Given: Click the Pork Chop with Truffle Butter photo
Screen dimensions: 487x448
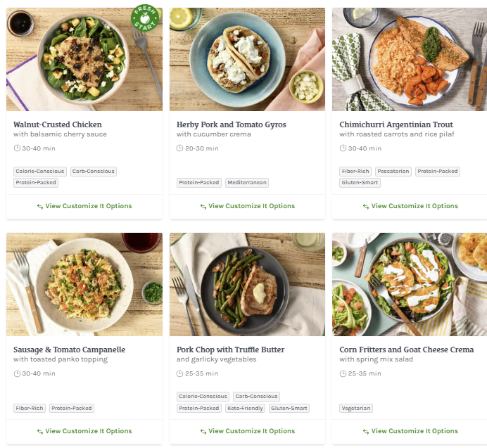Looking at the screenshot, I should point(247,284).
